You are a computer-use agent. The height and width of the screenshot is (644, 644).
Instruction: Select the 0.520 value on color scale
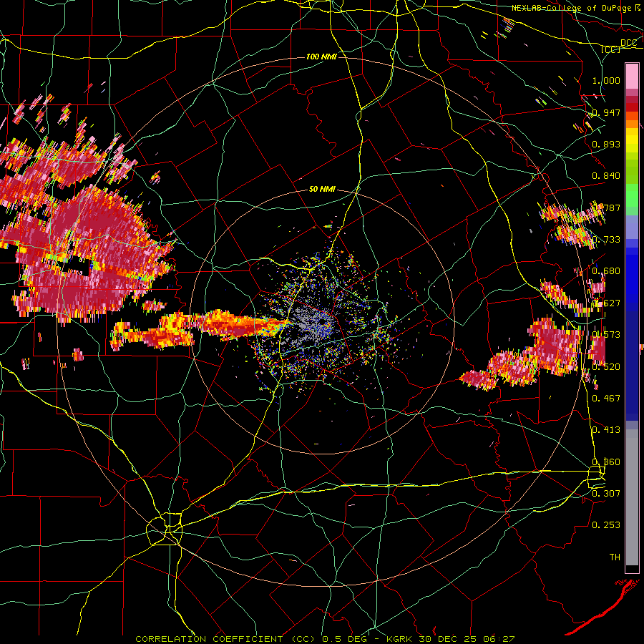click(606, 367)
